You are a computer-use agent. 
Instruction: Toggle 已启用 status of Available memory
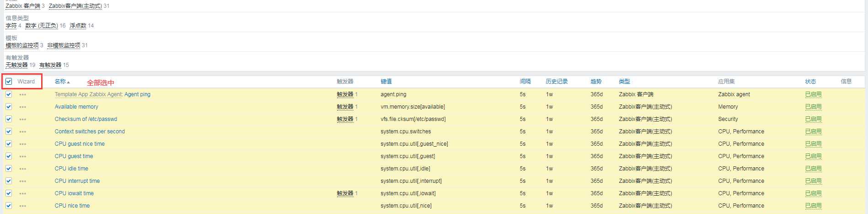click(x=813, y=107)
